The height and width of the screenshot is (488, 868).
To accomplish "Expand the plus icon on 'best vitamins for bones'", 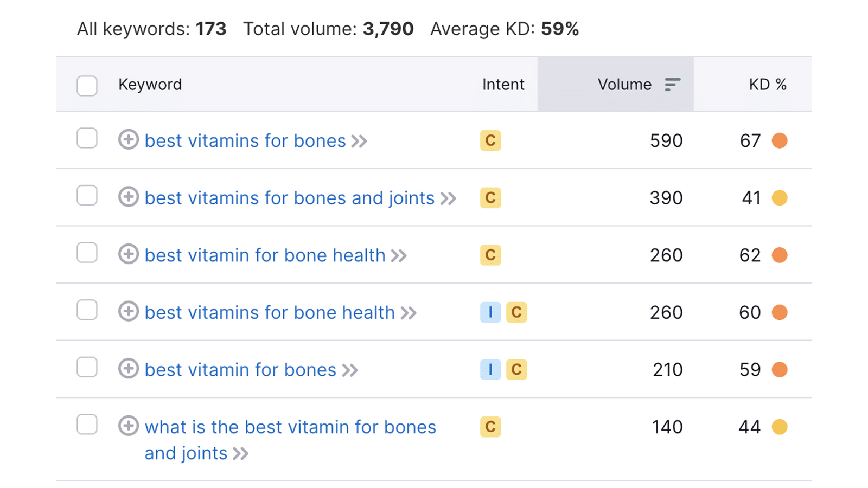I will tap(128, 140).
